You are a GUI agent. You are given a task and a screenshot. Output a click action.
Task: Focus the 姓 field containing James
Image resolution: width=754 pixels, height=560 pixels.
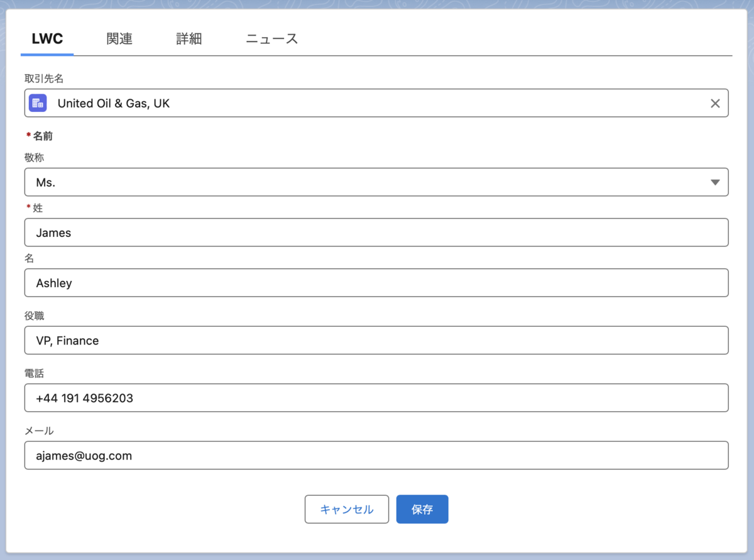pyautogui.click(x=376, y=233)
